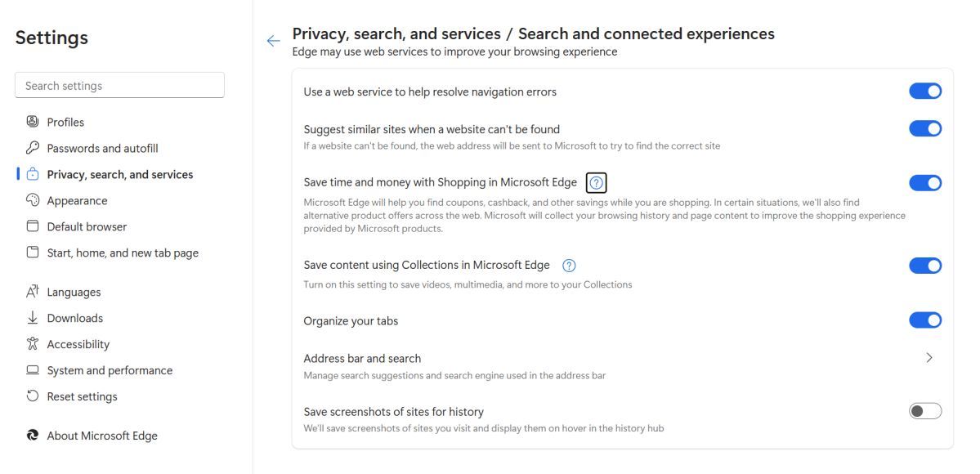The height and width of the screenshot is (474, 980).
Task: Click the Accessibility figure icon
Action: pos(33,344)
